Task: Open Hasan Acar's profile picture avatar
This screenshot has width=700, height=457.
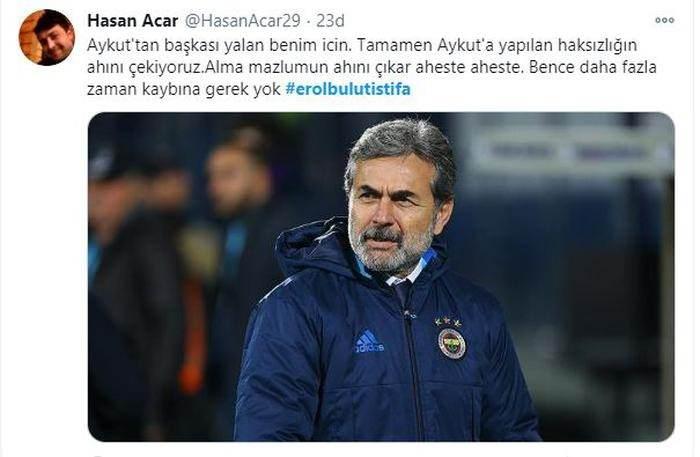Action: pyautogui.click(x=47, y=37)
